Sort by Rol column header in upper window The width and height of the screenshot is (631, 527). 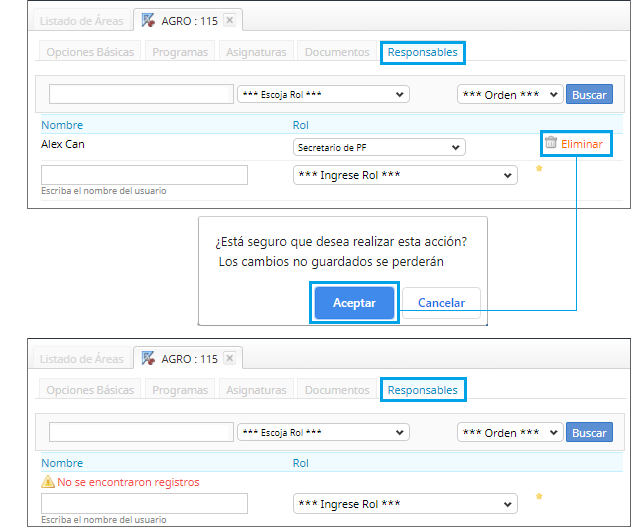(x=301, y=125)
